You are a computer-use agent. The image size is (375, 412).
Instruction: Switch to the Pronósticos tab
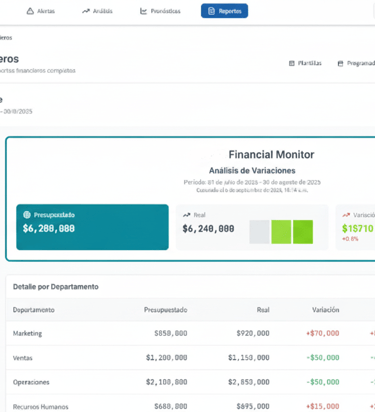click(160, 11)
